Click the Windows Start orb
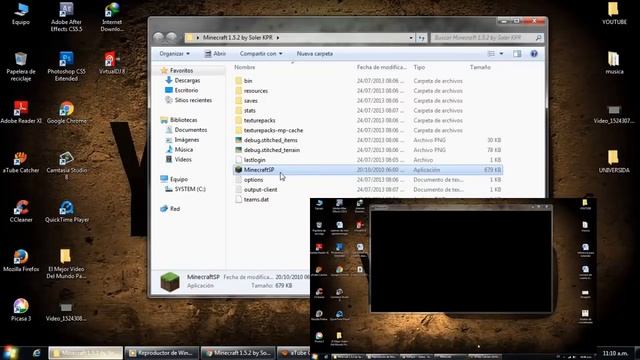Viewport: 640px width, 360px height. 10,353
